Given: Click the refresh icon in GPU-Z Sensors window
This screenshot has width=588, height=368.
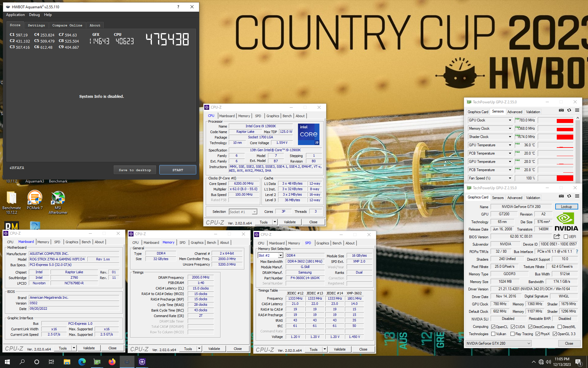Looking at the screenshot, I should (x=569, y=110).
